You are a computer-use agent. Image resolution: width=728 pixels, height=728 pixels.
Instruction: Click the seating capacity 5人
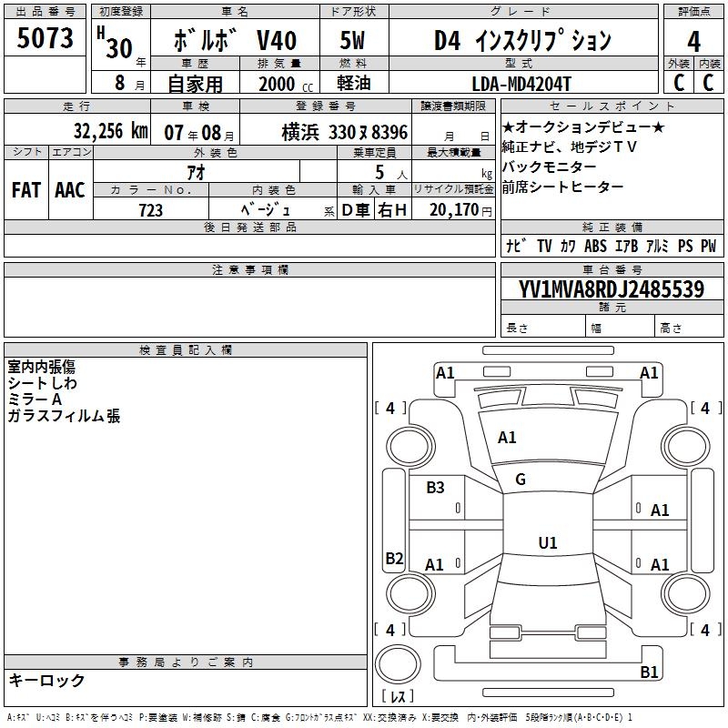click(391, 172)
